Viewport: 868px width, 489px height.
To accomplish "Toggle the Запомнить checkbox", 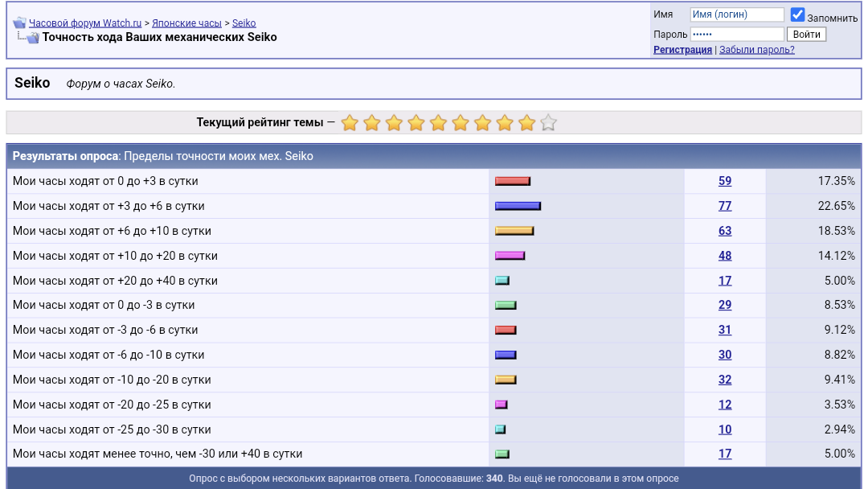I will point(797,15).
